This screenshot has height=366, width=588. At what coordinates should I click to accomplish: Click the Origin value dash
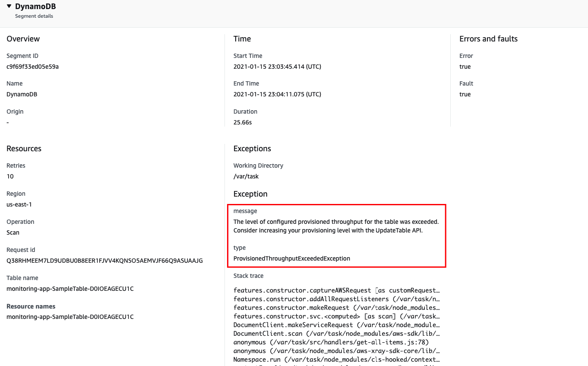pos(8,122)
